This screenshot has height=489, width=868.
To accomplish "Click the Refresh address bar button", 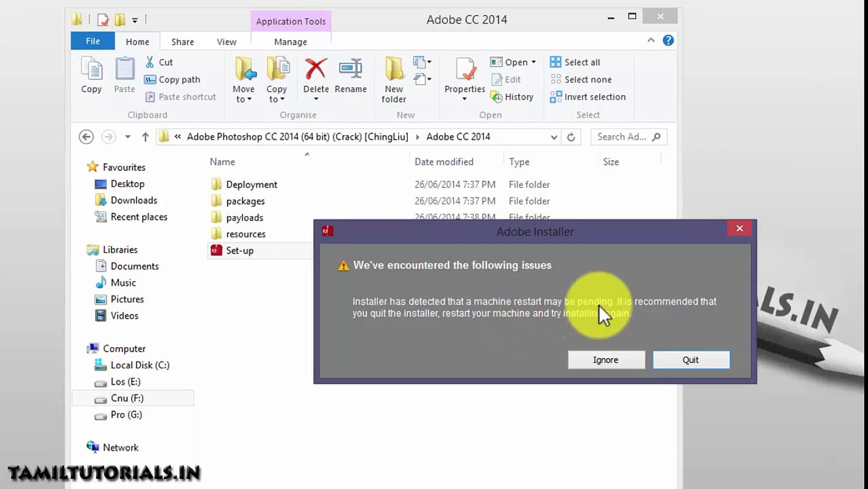I will pos(571,137).
